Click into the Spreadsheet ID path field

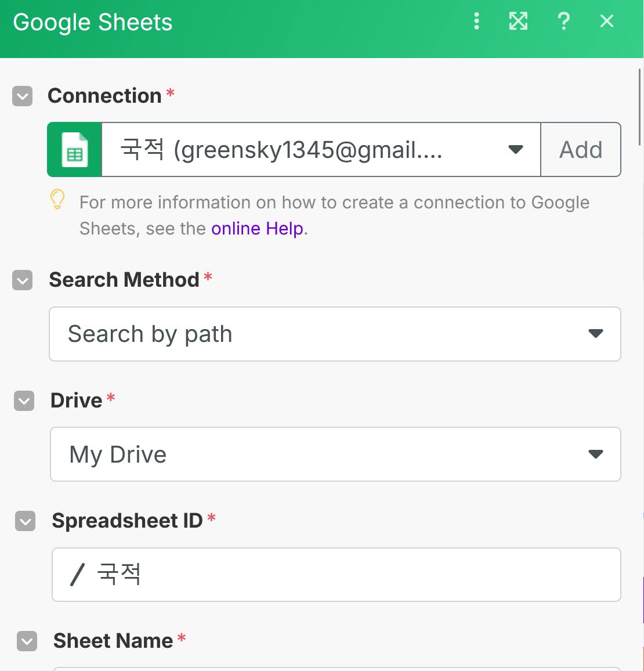click(x=337, y=575)
